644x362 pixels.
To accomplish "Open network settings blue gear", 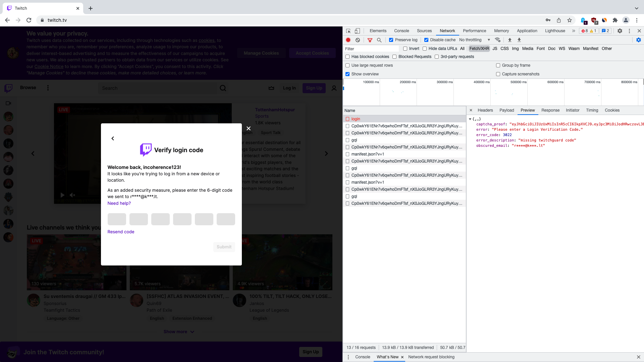I will click(639, 40).
